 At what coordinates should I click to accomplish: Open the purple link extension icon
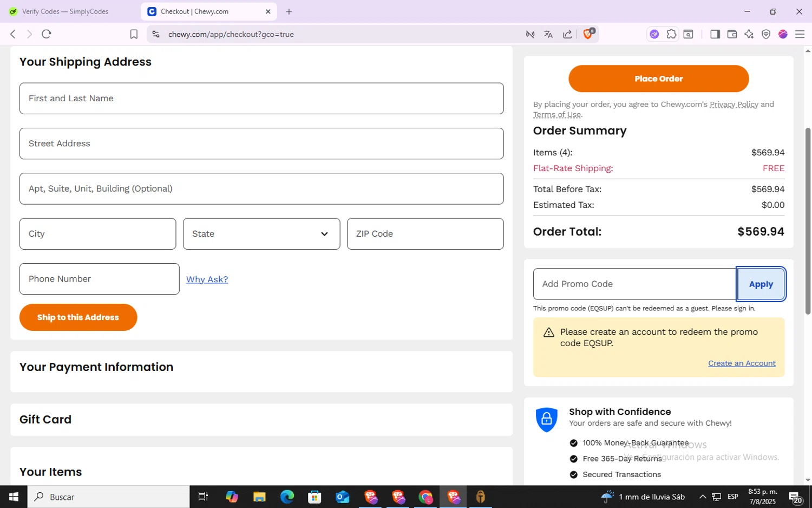coord(654,34)
